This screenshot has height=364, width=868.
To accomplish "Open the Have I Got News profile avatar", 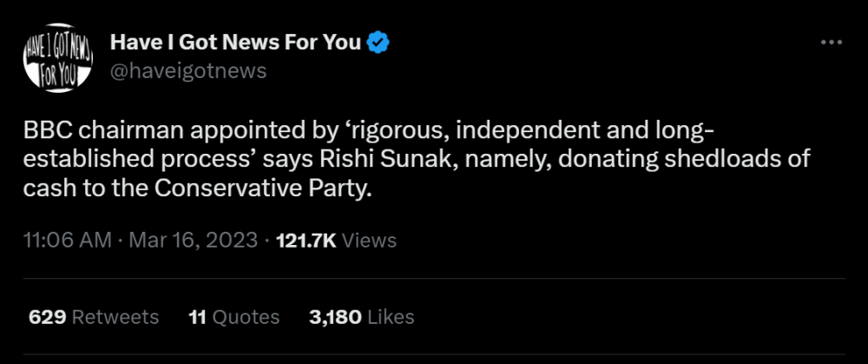I will [x=58, y=55].
